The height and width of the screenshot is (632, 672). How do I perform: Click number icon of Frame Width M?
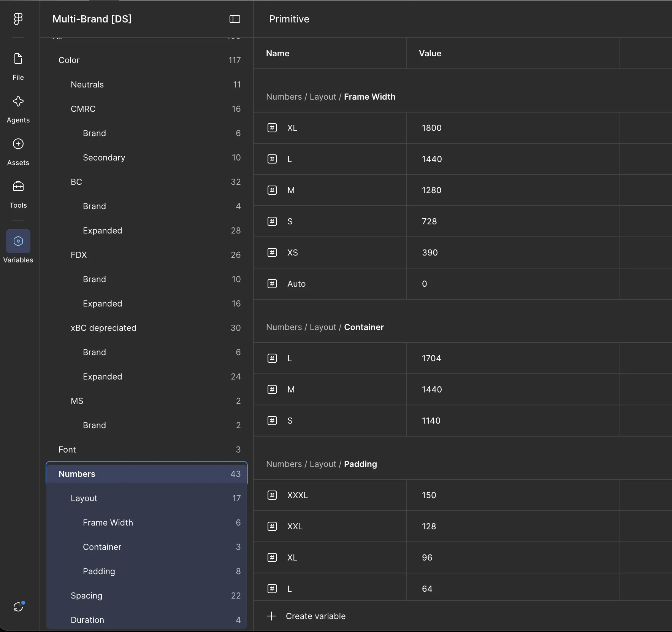272,190
